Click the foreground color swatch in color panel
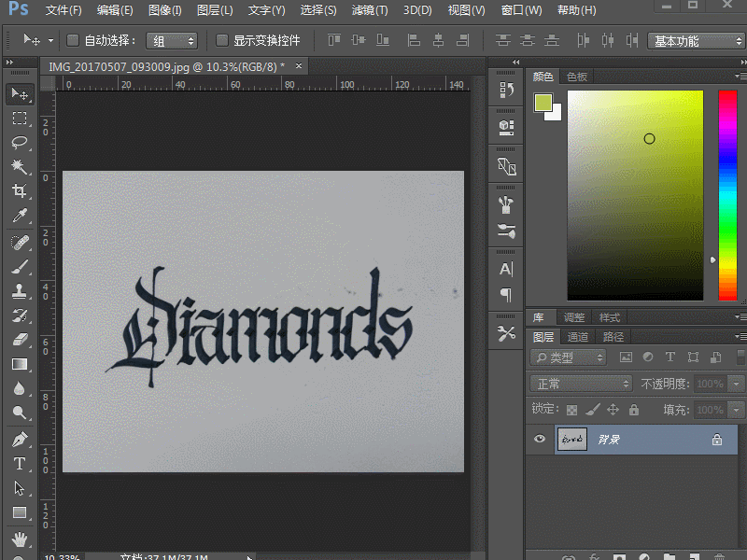The width and height of the screenshot is (747, 560). [543, 103]
